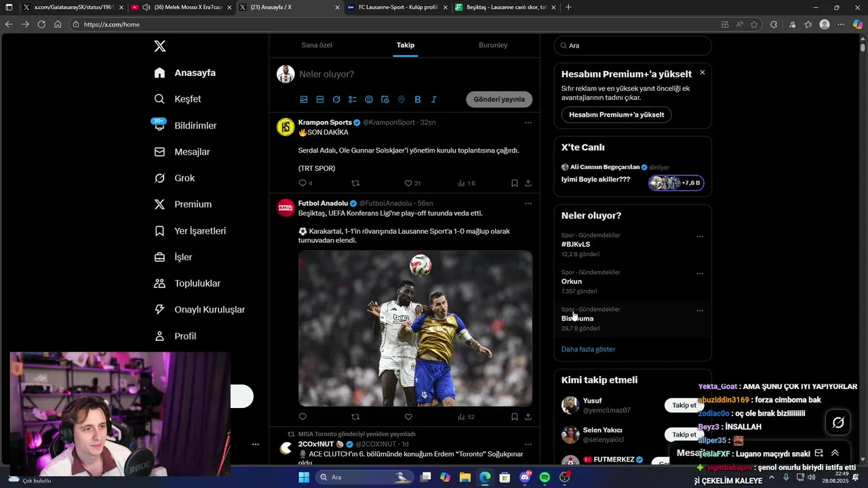This screenshot has width=868, height=488.
Task: Click Gönderi yayınla post button
Action: coord(499,99)
